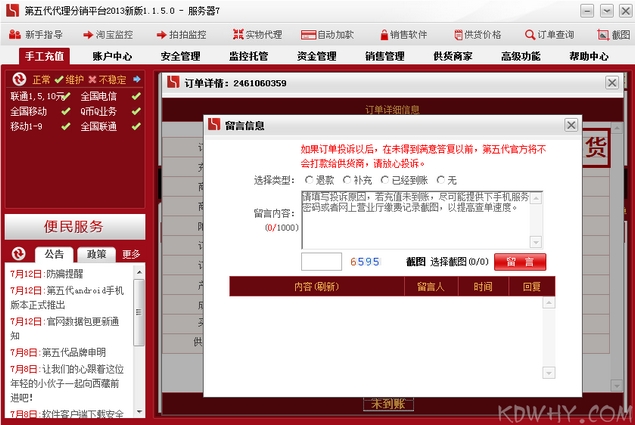Screen dimensions: 635x425
Task: Switch to the 账户中心 menu tab
Action: pyautogui.click(x=111, y=56)
